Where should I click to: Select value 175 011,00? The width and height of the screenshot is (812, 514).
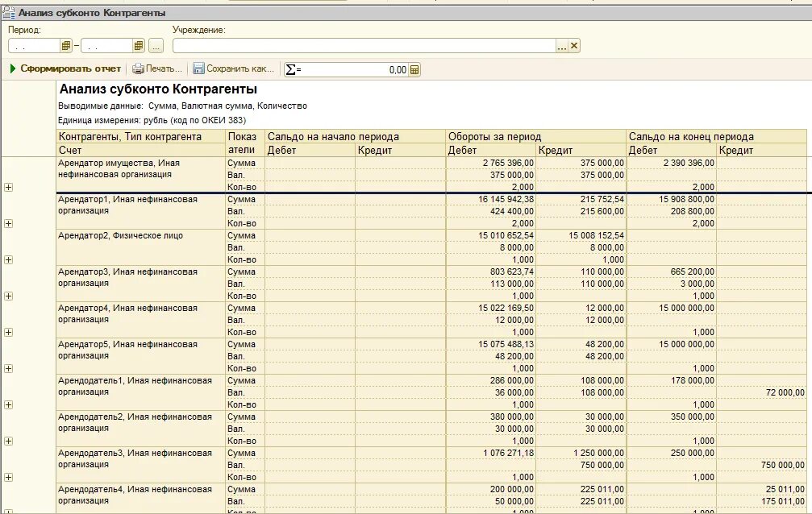coord(782,501)
